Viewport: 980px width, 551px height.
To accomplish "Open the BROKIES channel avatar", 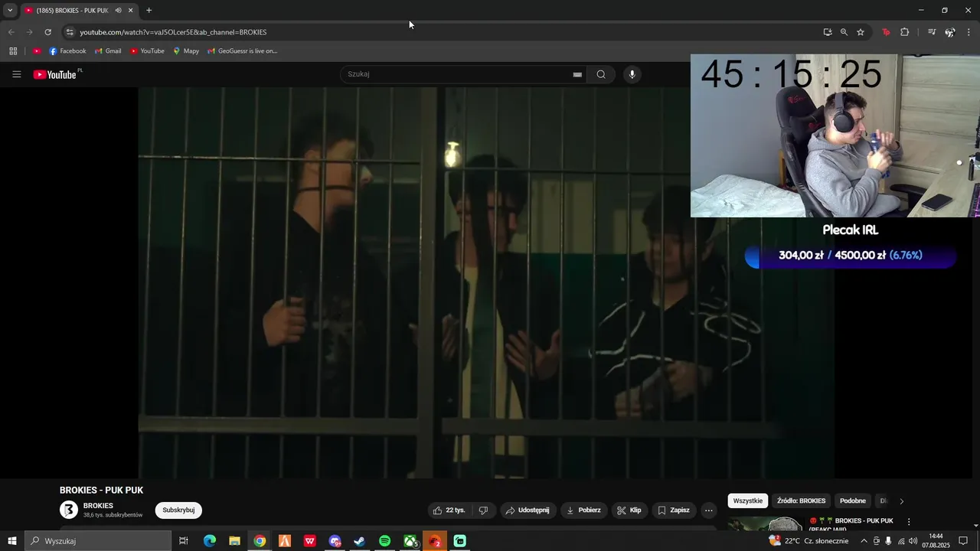I will point(69,510).
